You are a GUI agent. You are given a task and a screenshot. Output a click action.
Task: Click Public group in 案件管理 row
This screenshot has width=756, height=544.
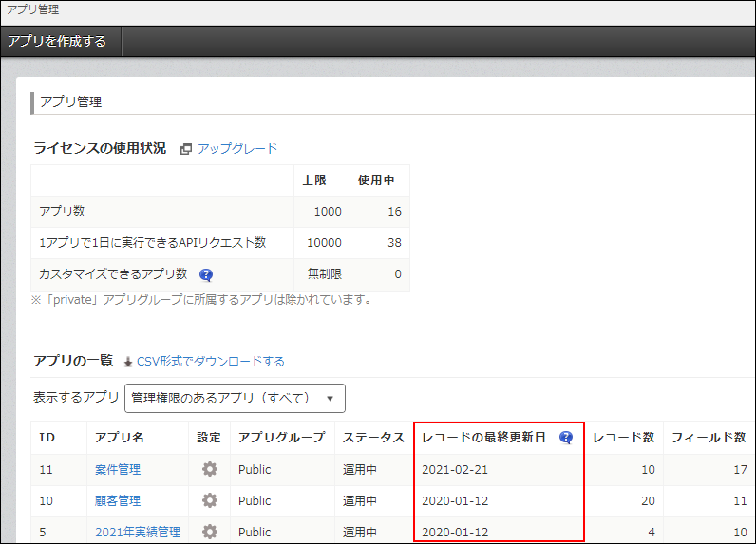coord(255,469)
